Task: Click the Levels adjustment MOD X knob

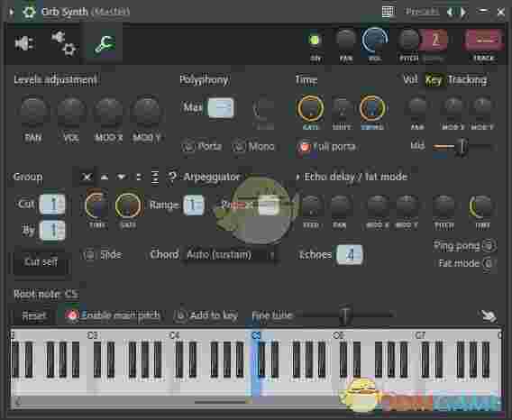Action: coord(108,111)
